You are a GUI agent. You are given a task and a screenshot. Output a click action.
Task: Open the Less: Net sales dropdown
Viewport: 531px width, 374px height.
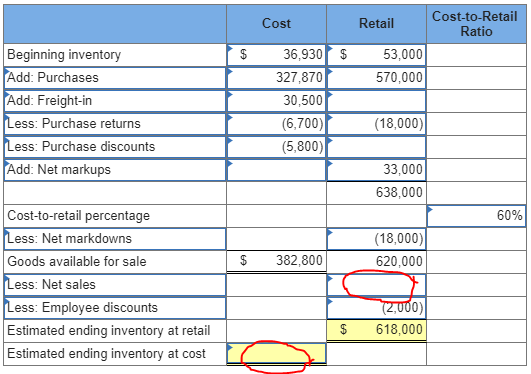click(115, 285)
